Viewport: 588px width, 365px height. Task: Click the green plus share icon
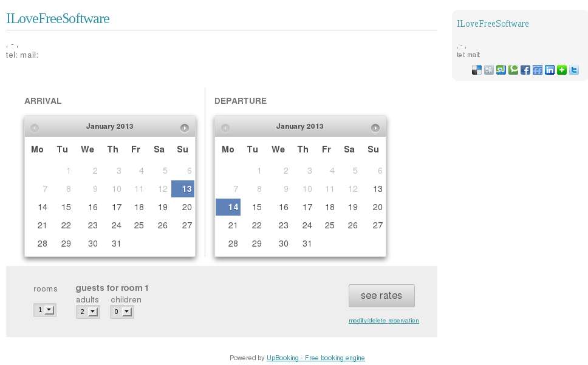click(x=562, y=70)
